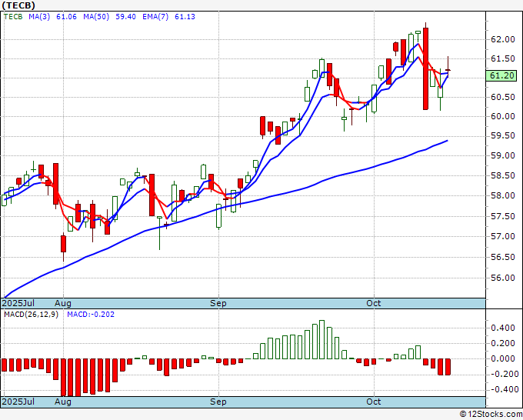Select the EMA(7) legend label
The width and height of the screenshot is (523, 420).
point(155,17)
